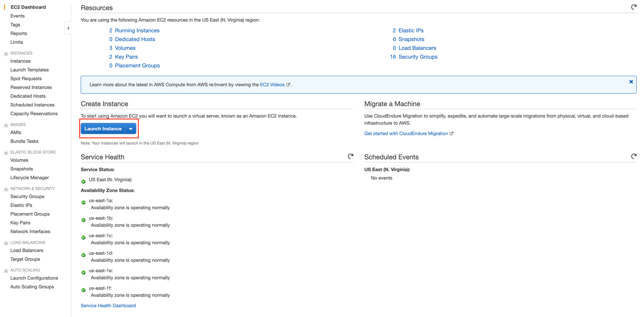
Task: Collapse the ELASTIC BLOCK STORE section
Action: click(x=6, y=153)
